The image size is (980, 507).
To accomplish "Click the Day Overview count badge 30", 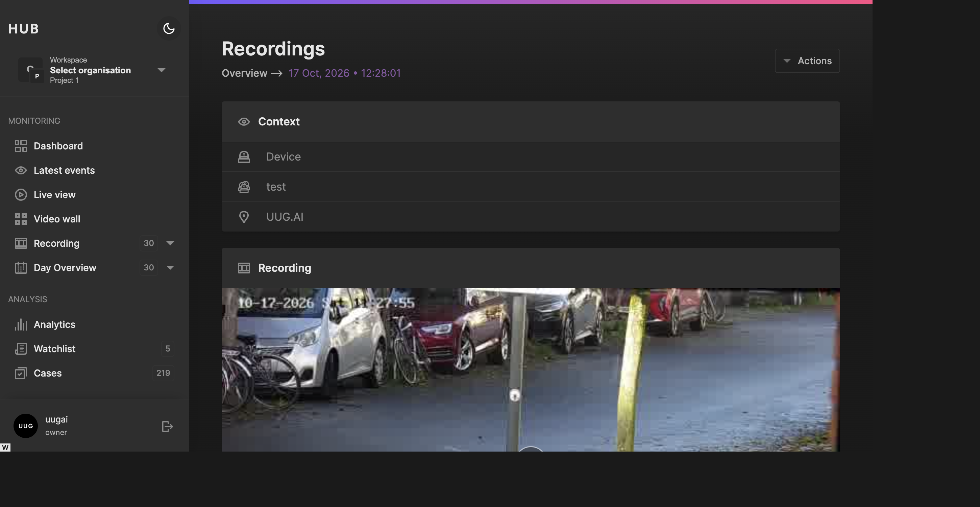I will coord(149,268).
